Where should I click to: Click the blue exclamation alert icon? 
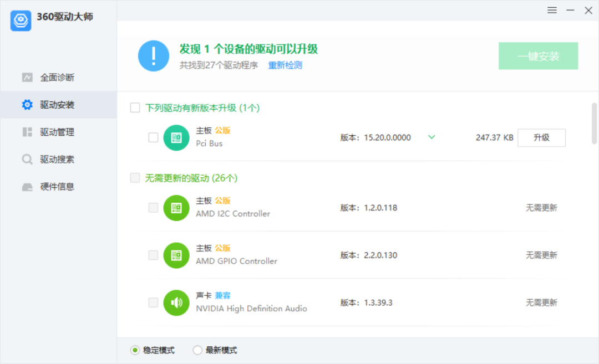153,56
